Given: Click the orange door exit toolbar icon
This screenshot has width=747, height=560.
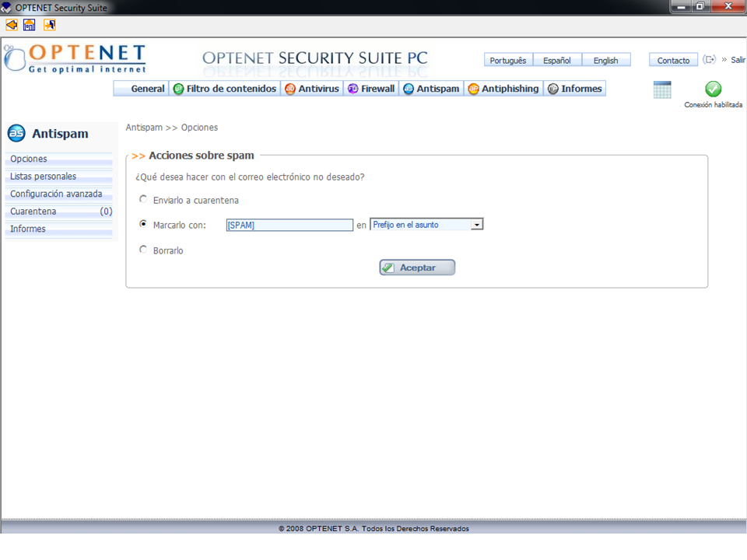Looking at the screenshot, I should tap(50, 25).
